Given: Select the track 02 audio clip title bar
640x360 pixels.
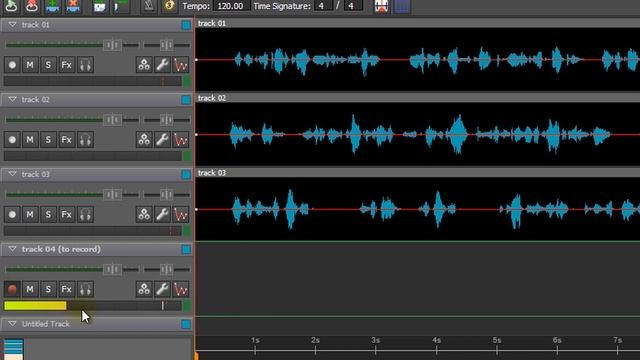Looking at the screenshot, I should point(418,98).
